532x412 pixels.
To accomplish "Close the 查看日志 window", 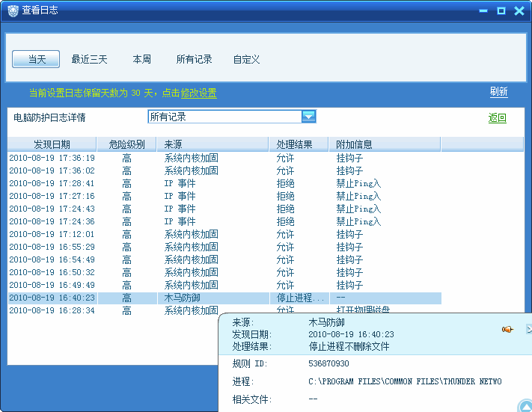I will pos(519,10).
